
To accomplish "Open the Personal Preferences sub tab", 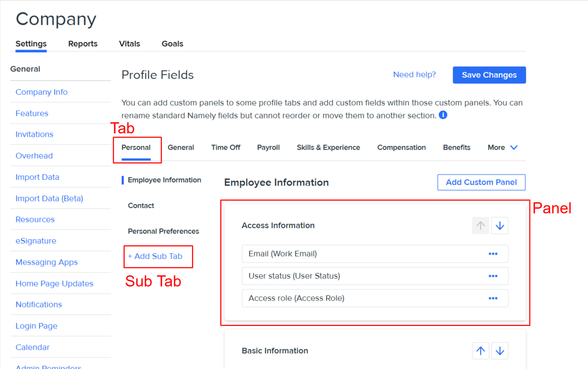I will point(163,231).
